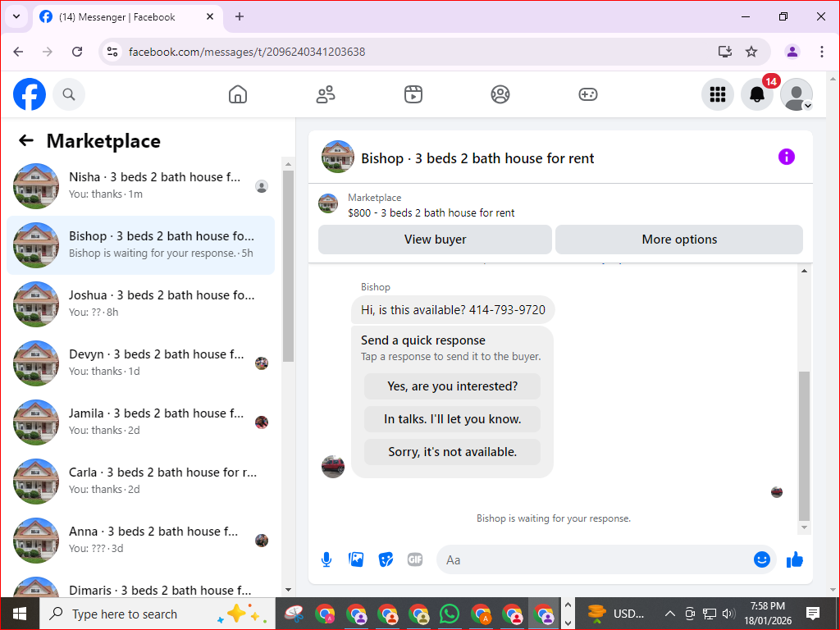Click the $800 house listing link
Screen dimensions: 840x630
431,212
